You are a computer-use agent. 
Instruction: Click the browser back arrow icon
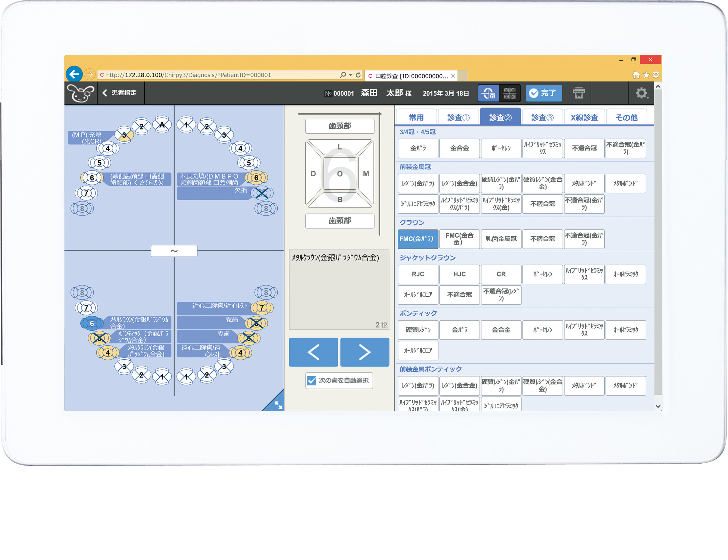click(74, 74)
